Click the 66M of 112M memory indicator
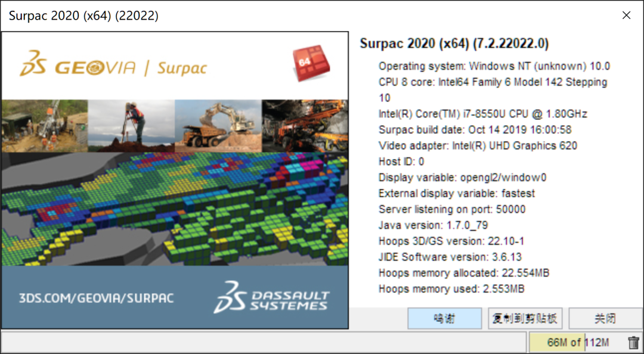The width and height of the screenshot is (644, 354). coord(578,343)
